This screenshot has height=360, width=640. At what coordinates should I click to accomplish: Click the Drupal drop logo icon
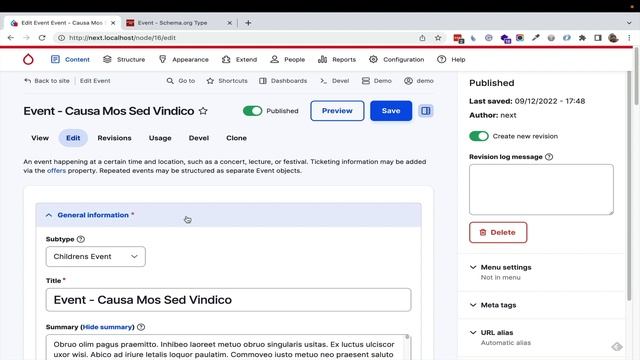(x=28, y=60)
